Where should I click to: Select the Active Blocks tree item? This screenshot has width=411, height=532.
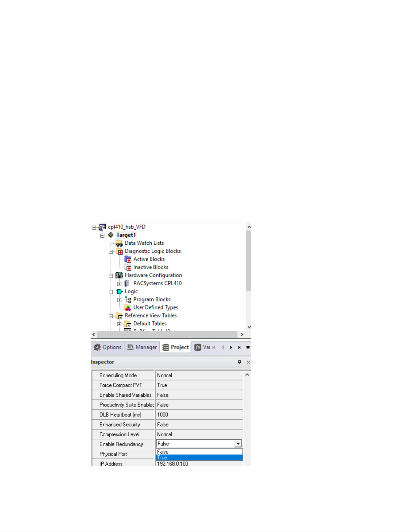pos(149,259)
